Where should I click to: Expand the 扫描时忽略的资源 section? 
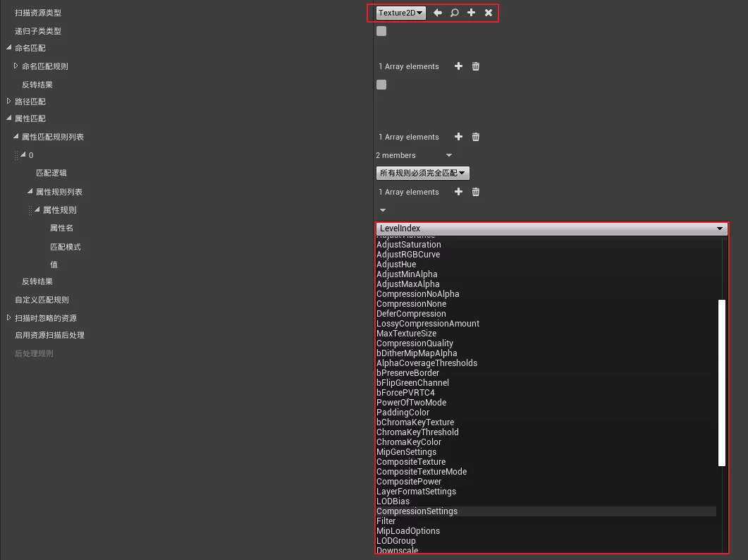tap(9, 318)
